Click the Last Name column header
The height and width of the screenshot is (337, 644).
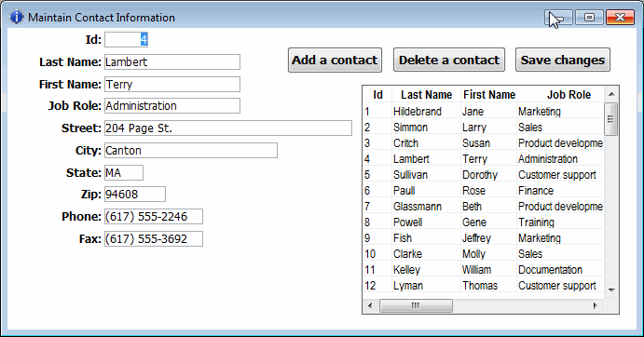coord(426,94)
